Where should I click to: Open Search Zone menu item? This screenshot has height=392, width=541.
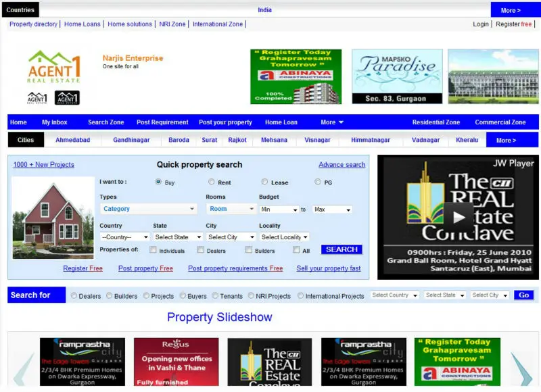106,122
